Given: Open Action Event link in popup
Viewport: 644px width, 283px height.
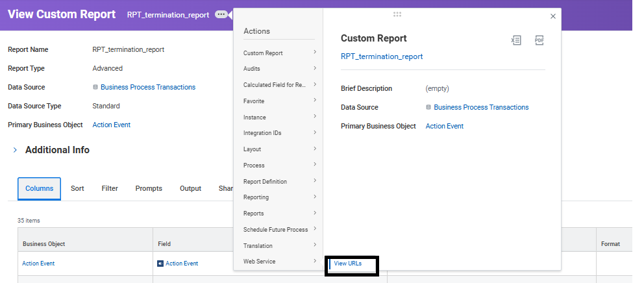Looking at the screenshot, I should [445, 126].
